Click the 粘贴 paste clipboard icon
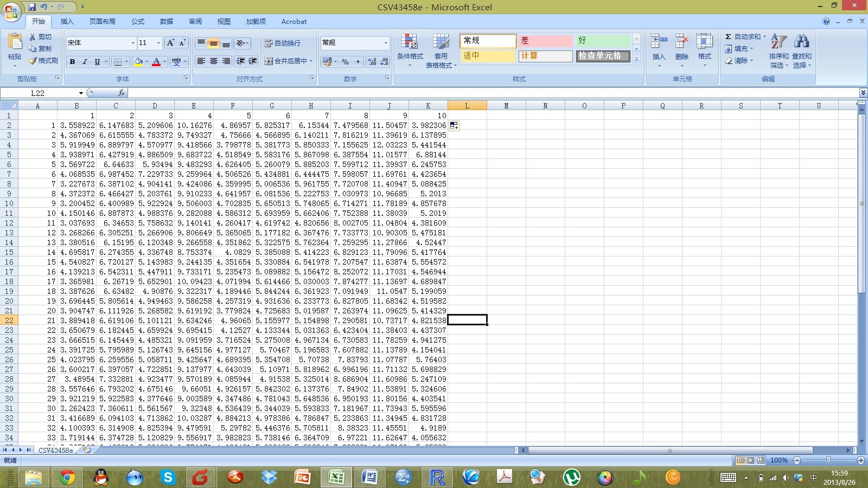Viewport: 868px width, 488px height. 15,42
